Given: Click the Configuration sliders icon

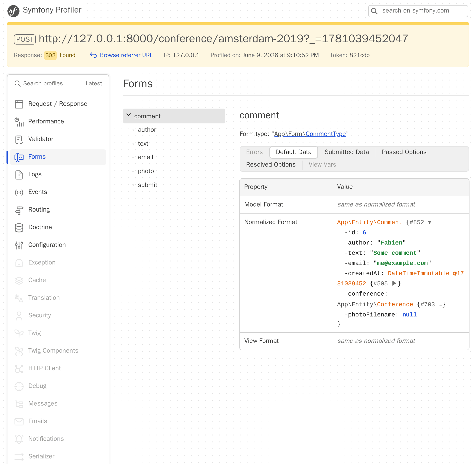Looking at the screenshot, I should coord(19,245).
